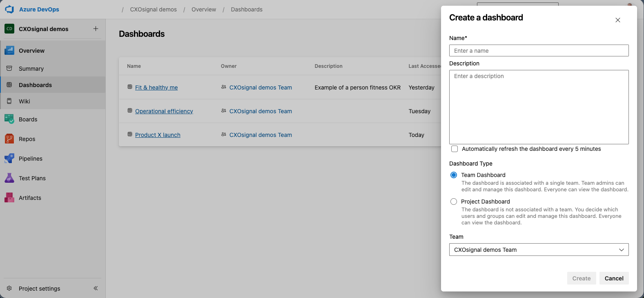Open Project settings label at sidebar bottom
Image resolution: width=644 pixels, height=298 pixels.
tap(39, 289)
